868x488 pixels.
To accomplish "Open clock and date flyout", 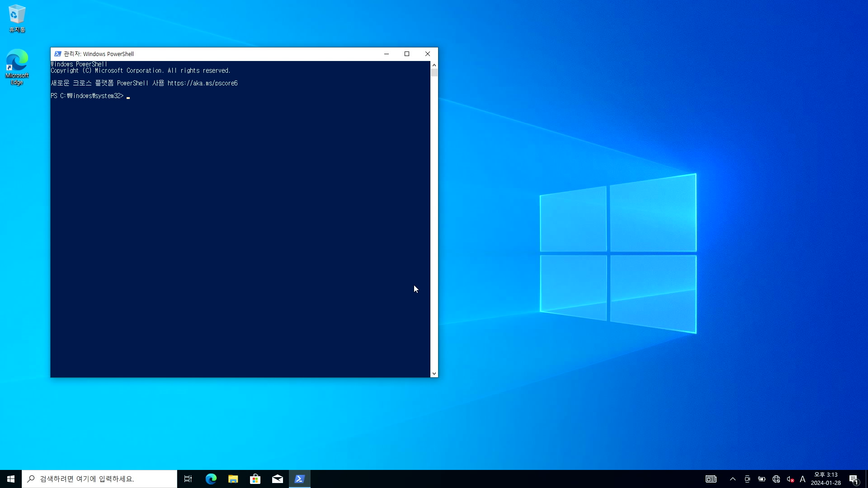I will tap(826, 479).
